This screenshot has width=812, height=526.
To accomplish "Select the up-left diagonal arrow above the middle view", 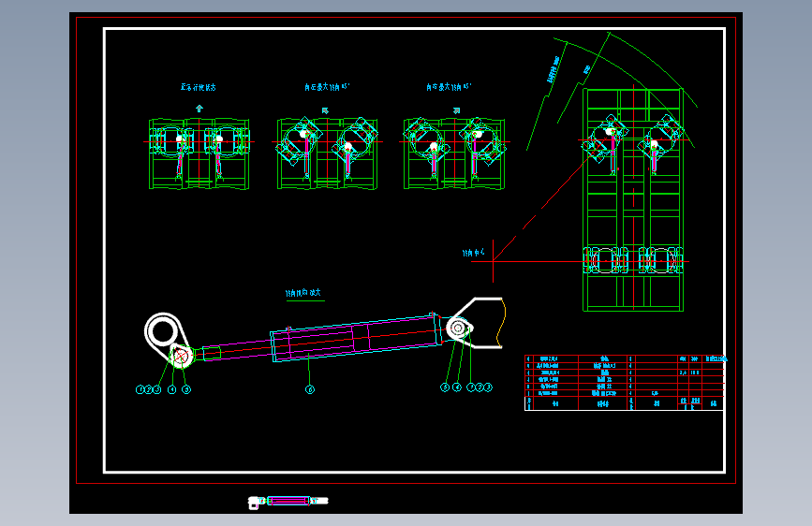I will pos(325,110).
